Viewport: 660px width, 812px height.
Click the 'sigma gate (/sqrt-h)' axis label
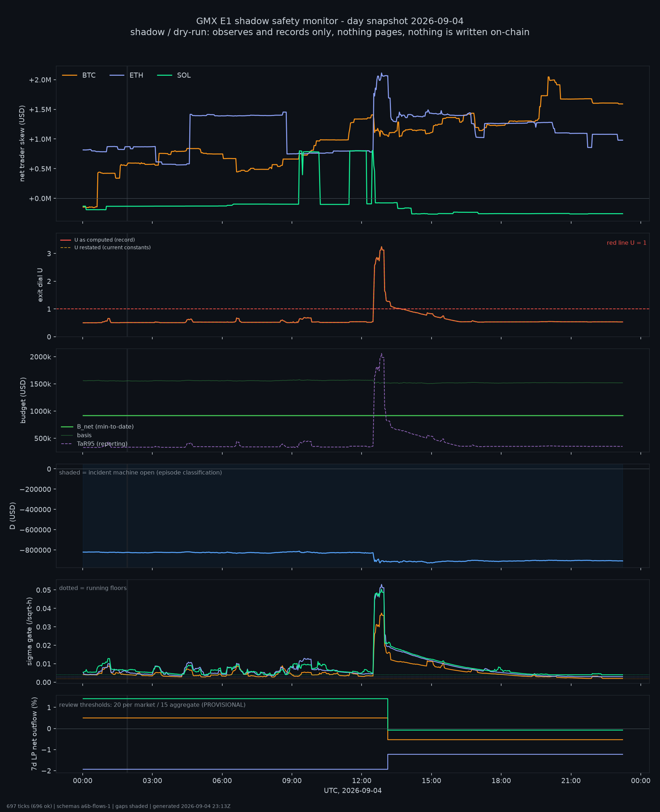[30, 631]
